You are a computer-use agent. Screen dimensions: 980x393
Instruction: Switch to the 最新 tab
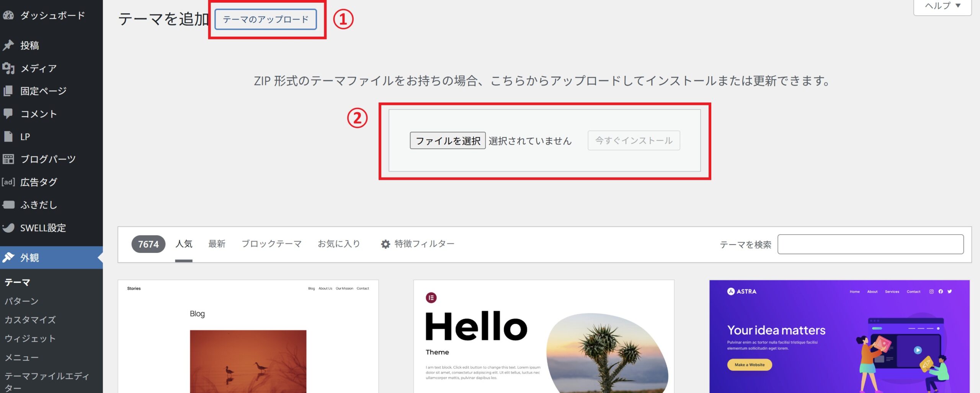(x=217, y=244)
